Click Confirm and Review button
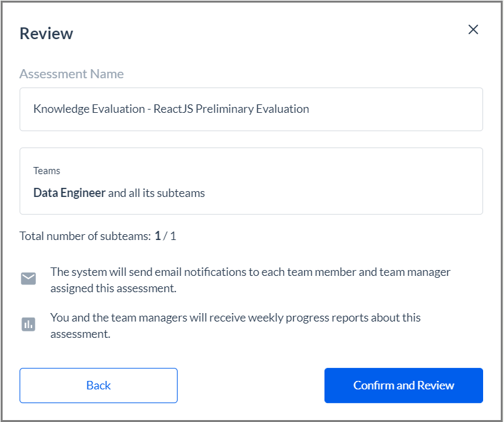The width and height of the screenshot is (504, 422). pyautogui.click(x=403, y=385)
